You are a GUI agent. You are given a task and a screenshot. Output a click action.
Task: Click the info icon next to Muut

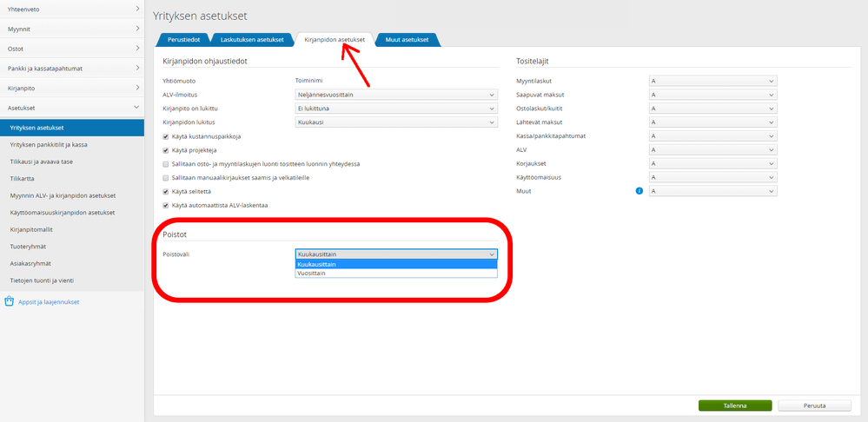[639, 191]
